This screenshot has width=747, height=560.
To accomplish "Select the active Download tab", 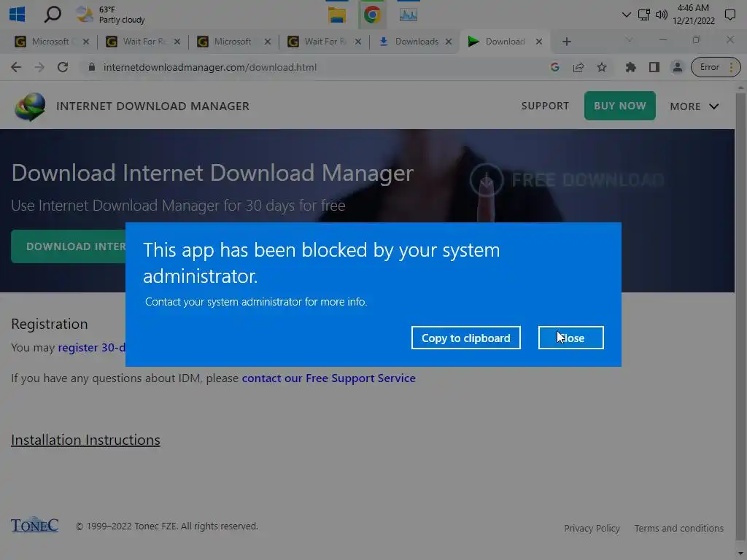I will point(504,42).
